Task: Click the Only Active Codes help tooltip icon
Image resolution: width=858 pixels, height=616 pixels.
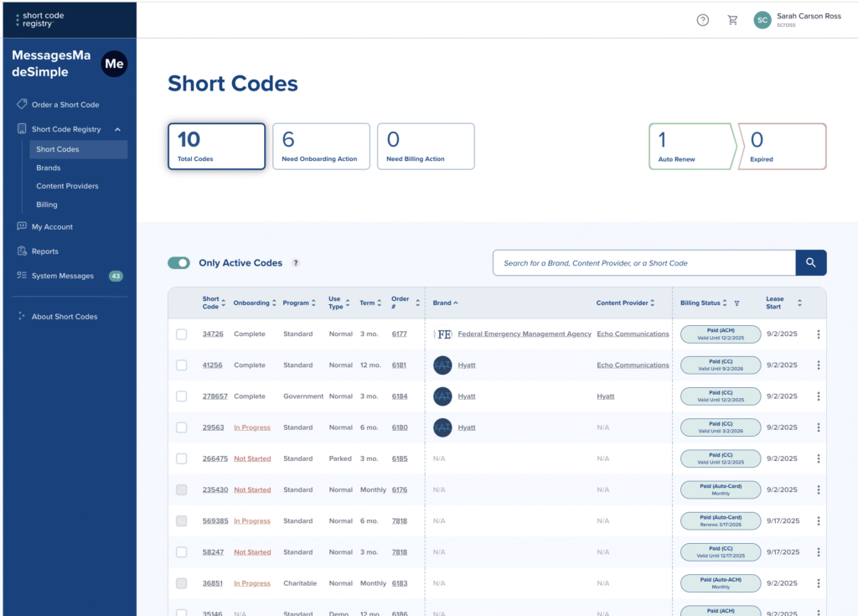Action: [x=295, y=263]
